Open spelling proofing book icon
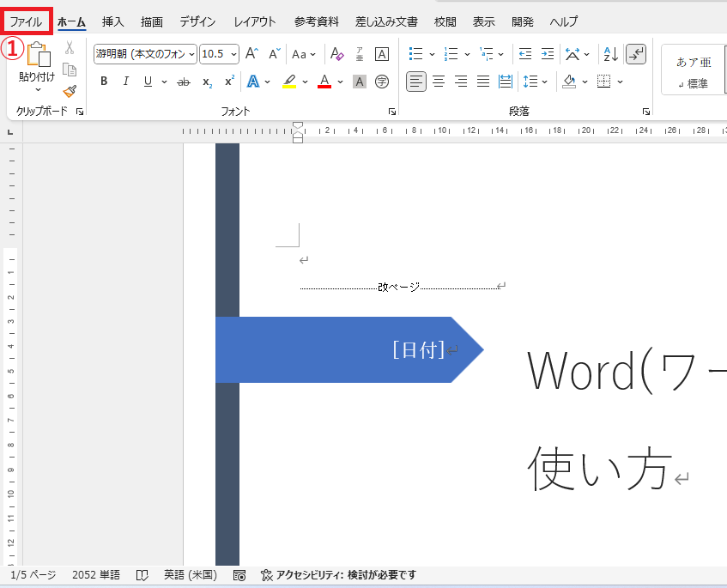Image resolution: width=727 pixels, height=588 pixels. (x=142, y=575)
